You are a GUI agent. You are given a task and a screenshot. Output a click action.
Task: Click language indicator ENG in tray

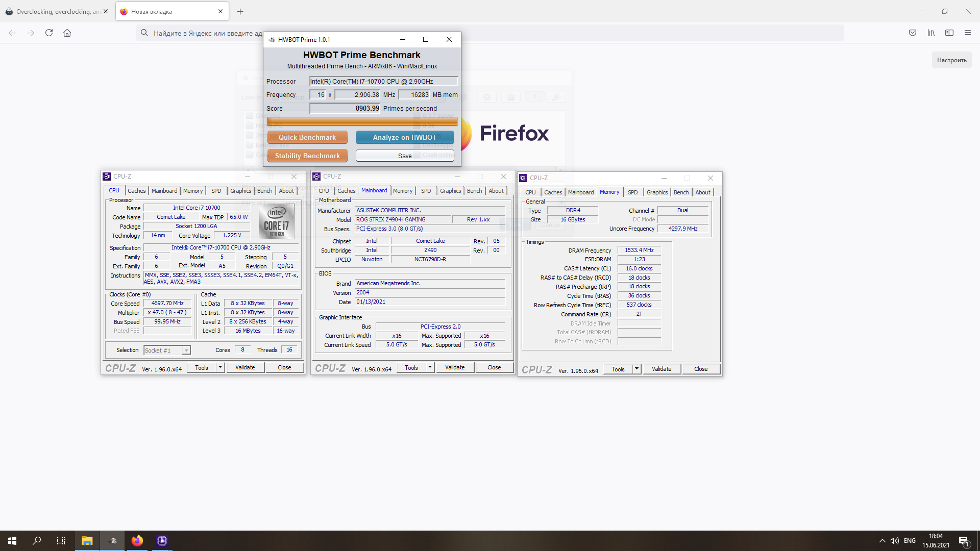click(910, 541)
